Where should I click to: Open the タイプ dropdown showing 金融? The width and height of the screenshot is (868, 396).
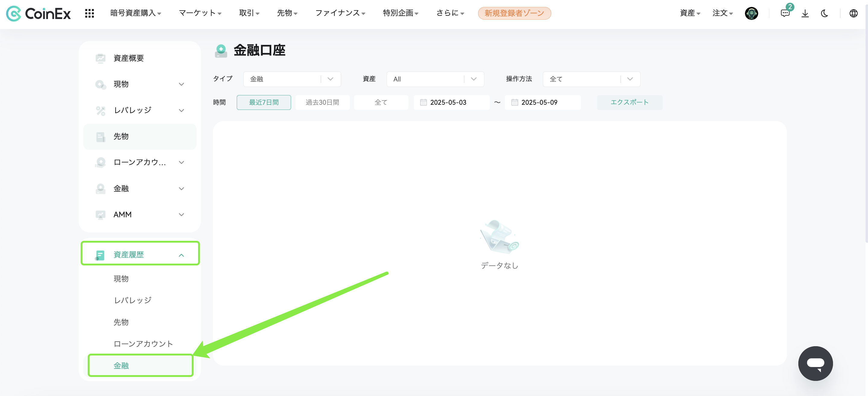click(292, 79)
